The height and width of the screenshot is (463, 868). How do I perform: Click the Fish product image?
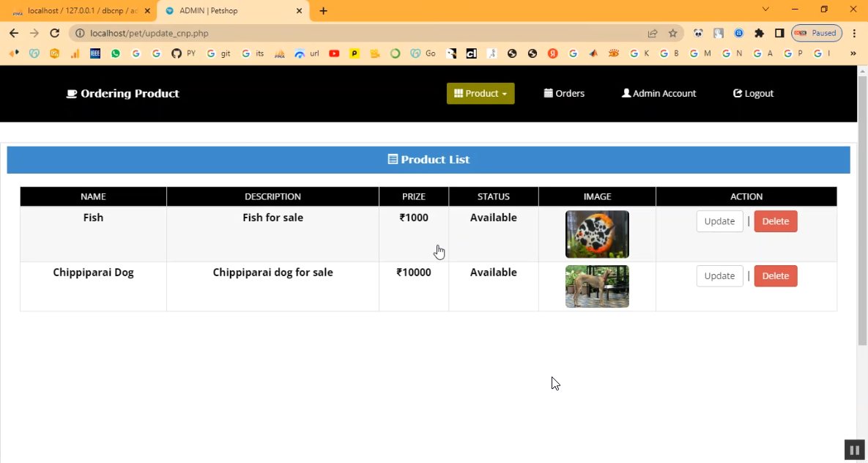pos(597,234)
